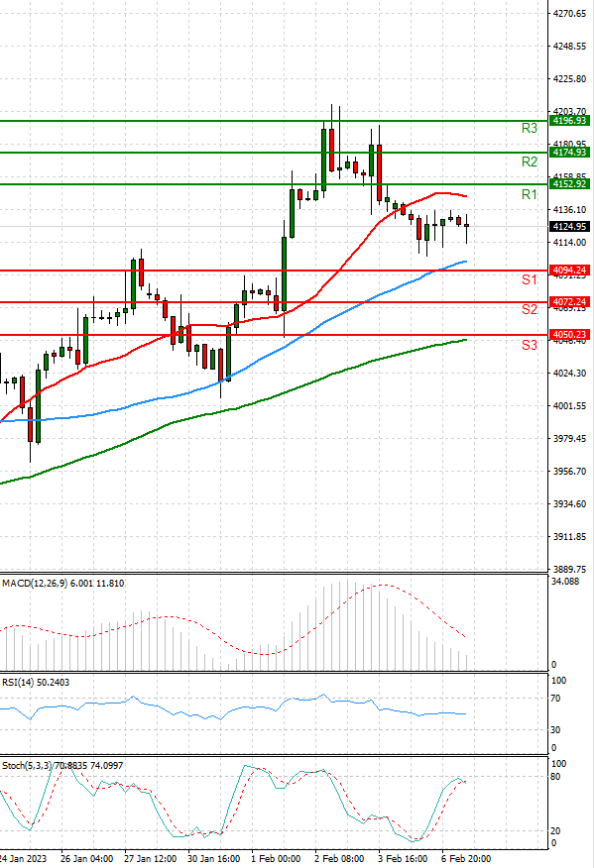Click the 4248.55 price axis value
The height and width of the screenshot is (868, 595).
pyautogui.click(x=569, y=47)
